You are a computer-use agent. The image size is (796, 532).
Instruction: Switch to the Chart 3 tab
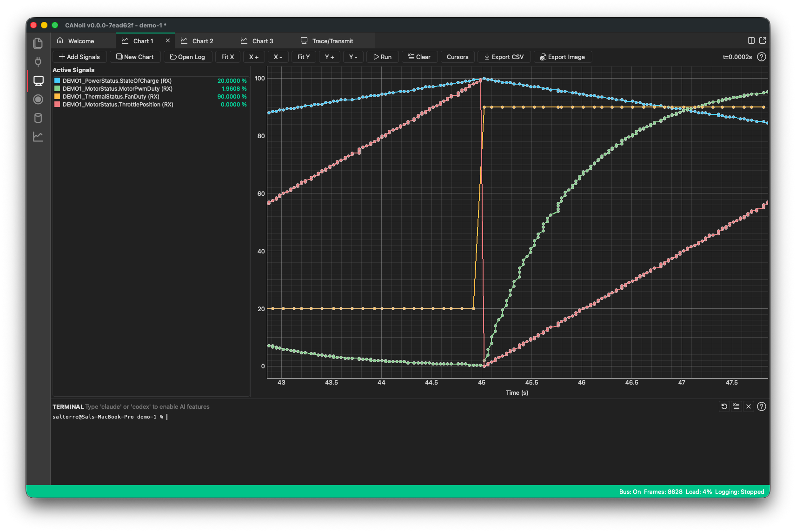(263, 41)
